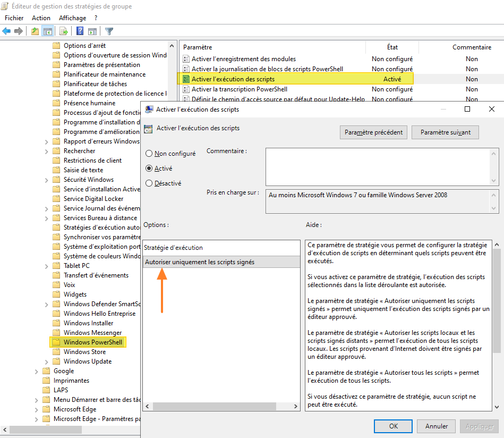Viewport: 504px width, 438px height.
Task: Expand the 'Rechercher' tree node
Action: click(47, 150)
